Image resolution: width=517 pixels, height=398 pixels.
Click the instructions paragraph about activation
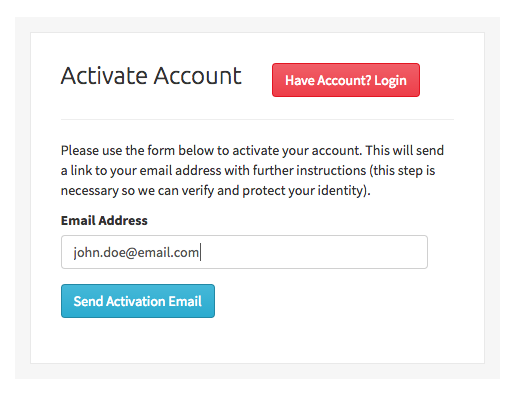252,170
